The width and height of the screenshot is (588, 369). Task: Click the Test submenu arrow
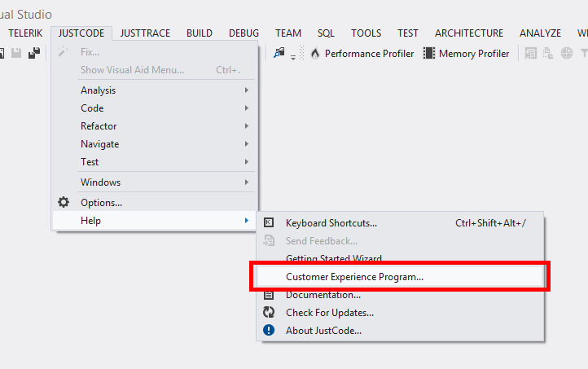point(247,162)
